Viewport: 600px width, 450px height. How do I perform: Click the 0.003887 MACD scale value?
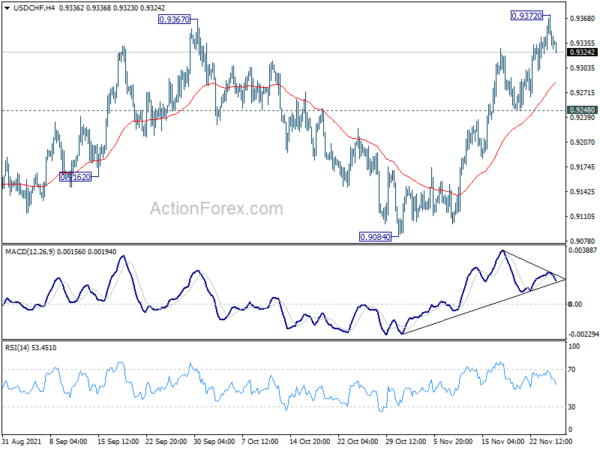coord(582,250)
